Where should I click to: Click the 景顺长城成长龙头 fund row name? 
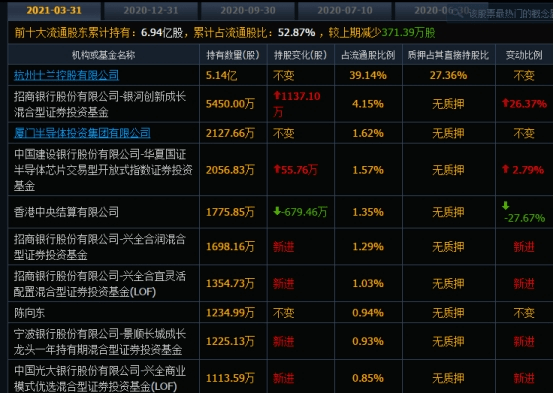coord(100,342)
